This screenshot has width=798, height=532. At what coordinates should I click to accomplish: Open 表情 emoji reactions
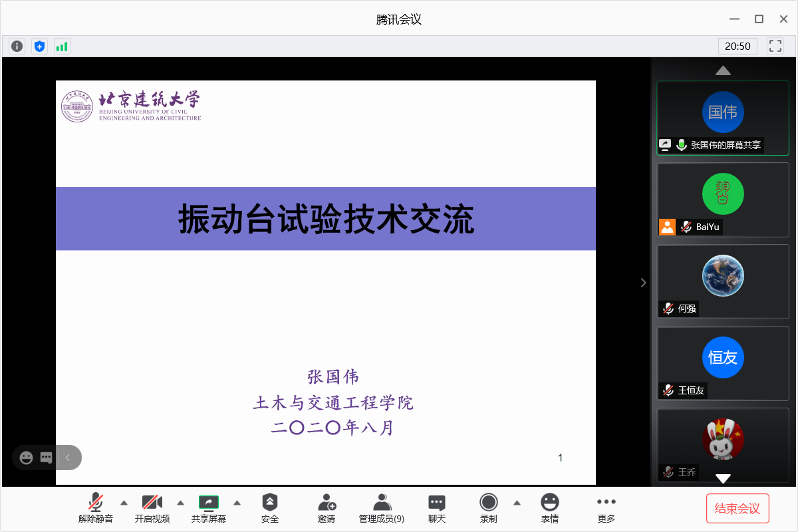(549, 509)
